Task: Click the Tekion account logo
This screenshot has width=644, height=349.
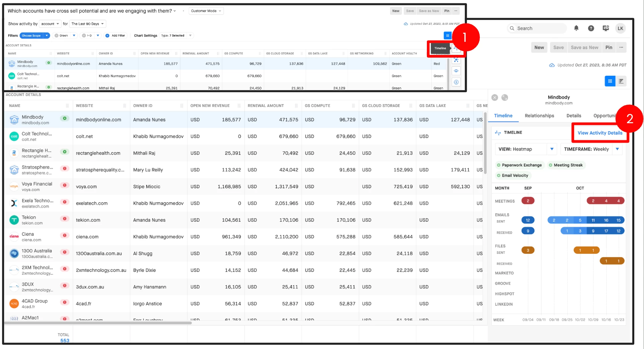Action: point(14,220)
